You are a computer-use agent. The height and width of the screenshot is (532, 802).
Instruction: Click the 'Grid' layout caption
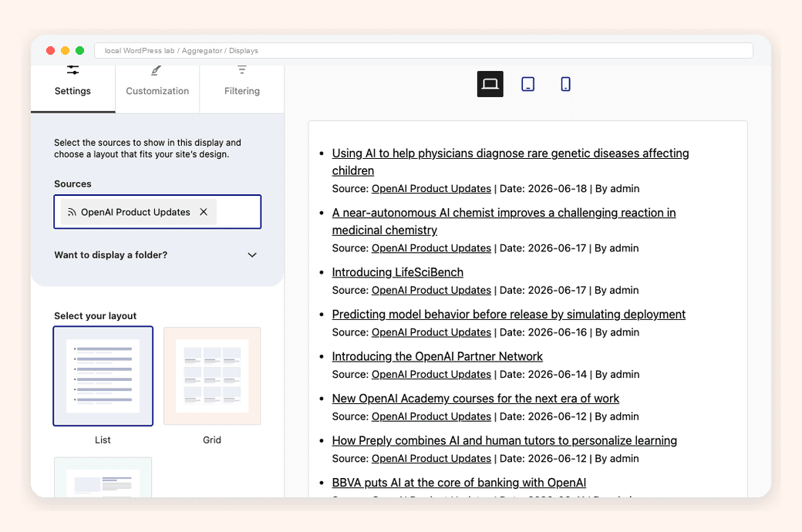click(x=212, y=440)
